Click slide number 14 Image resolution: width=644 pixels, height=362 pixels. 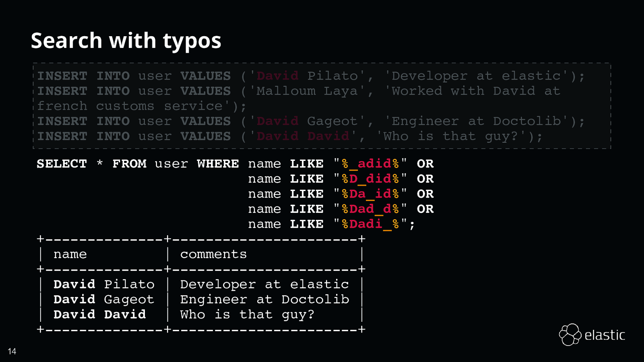(x=12, y=352)
